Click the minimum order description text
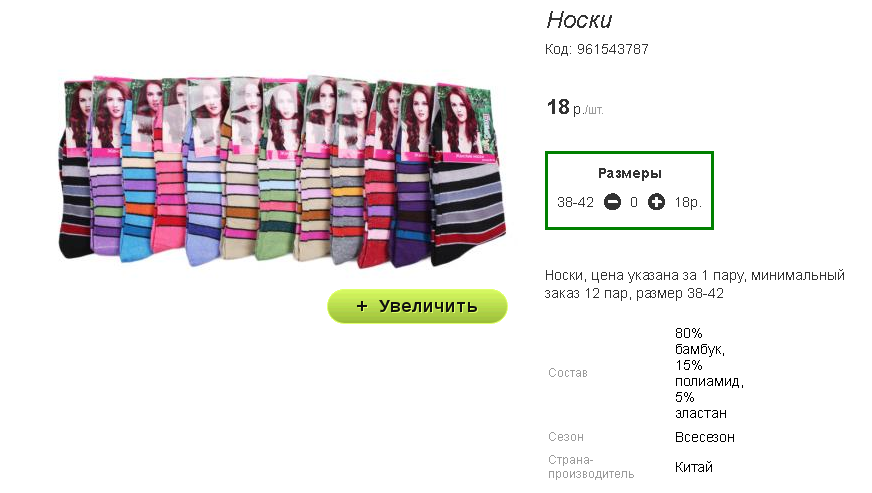The image size is (872, 493). pos(695,284)
